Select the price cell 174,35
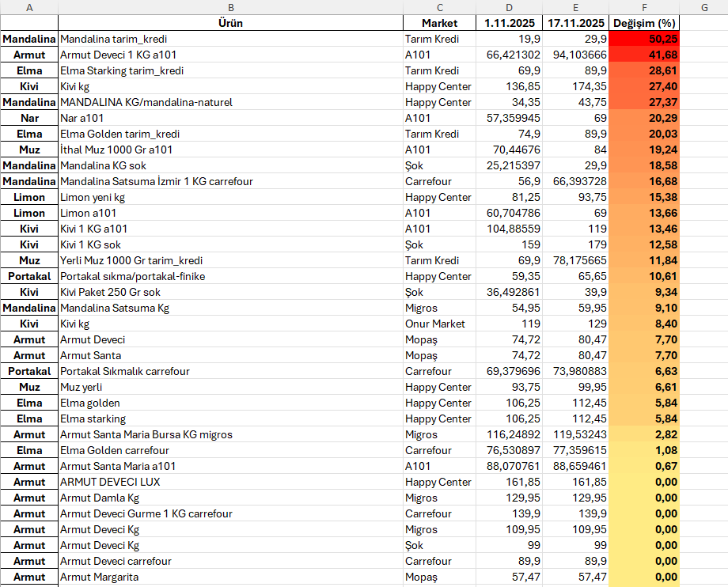This screenshot has width=728, height=587. (x=576, y=86)
